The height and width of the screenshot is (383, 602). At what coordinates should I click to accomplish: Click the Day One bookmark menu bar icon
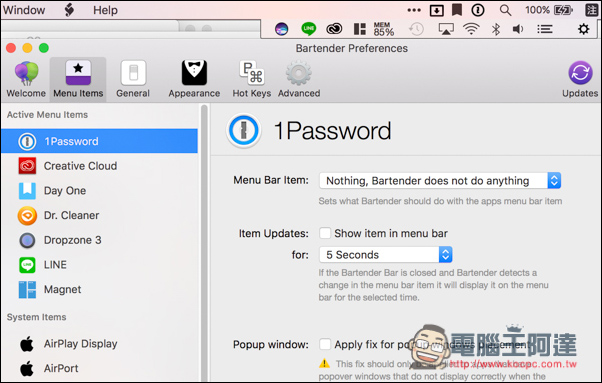457,10
